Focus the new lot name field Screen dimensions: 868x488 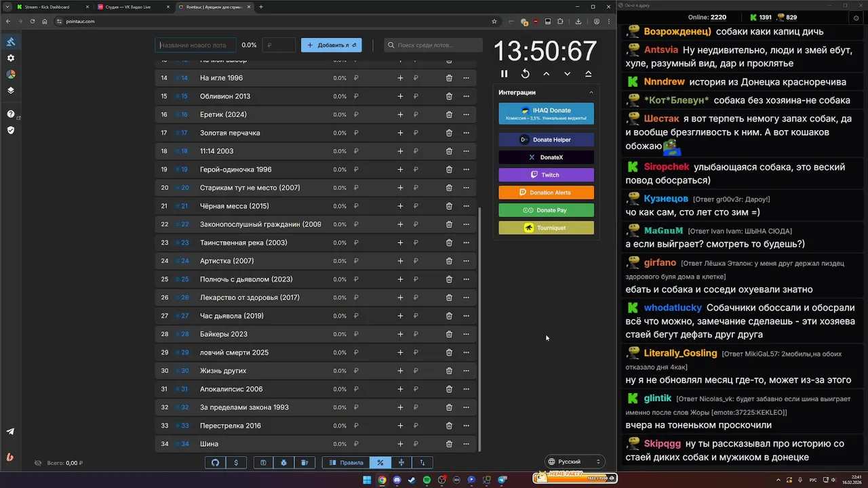195,45
